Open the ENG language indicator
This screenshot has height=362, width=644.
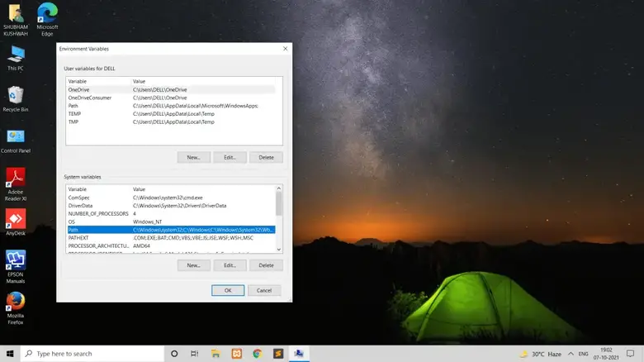point(583,354)
